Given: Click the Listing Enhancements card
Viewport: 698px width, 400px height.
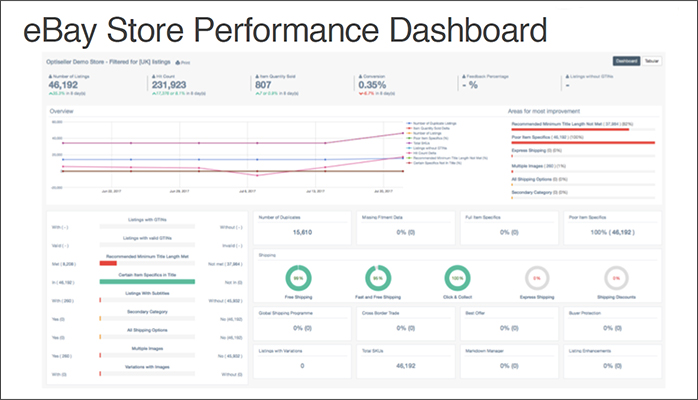Looking at the screenshot, I should coord(613,361).
